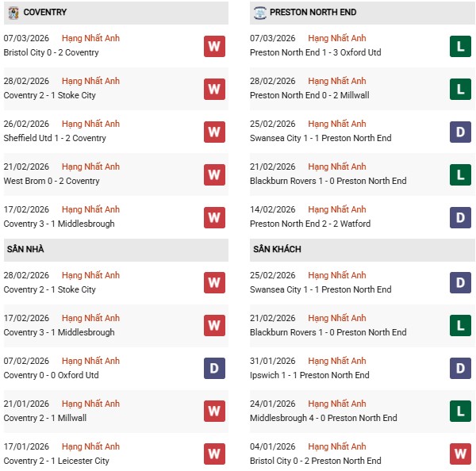Click L badge for Preston 1 - 3 Oxford Utd
This screenshot has width=476, height=471.
point(460,46)
